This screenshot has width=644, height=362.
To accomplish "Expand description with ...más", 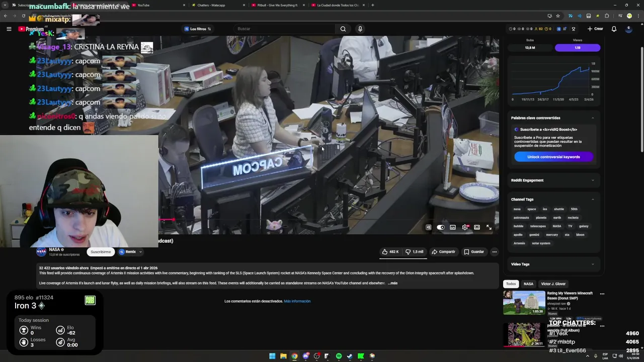I will pyautogui.click(x=392, y=283).
